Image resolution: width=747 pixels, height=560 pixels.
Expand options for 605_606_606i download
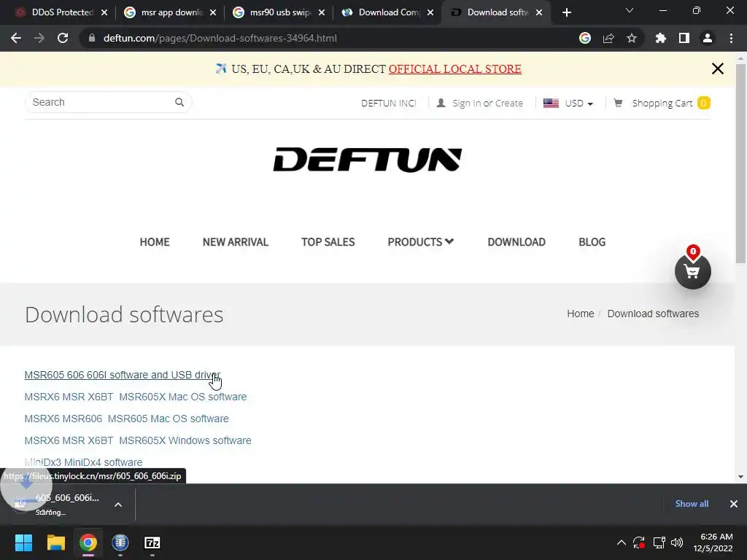(x=118, y=505)
